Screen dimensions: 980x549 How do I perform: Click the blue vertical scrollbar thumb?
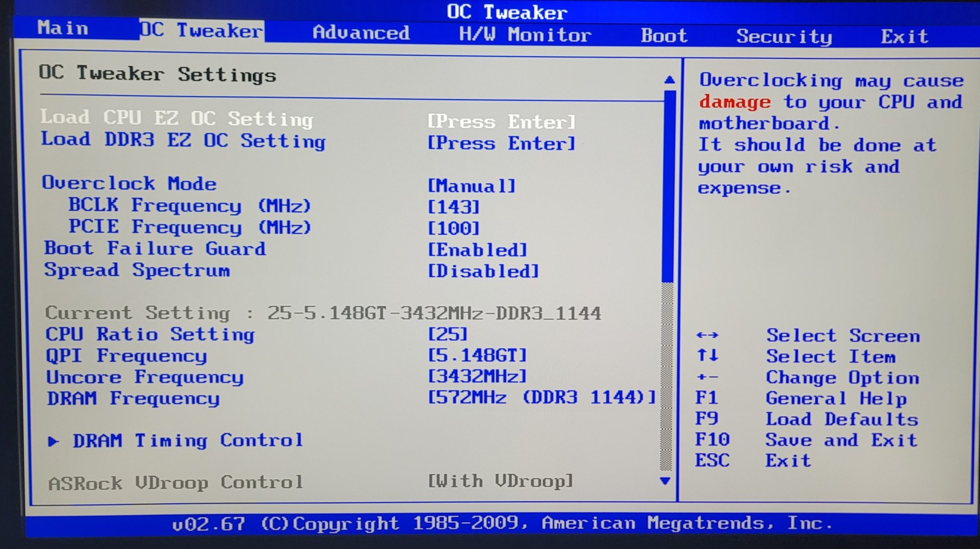coord(668,186)
